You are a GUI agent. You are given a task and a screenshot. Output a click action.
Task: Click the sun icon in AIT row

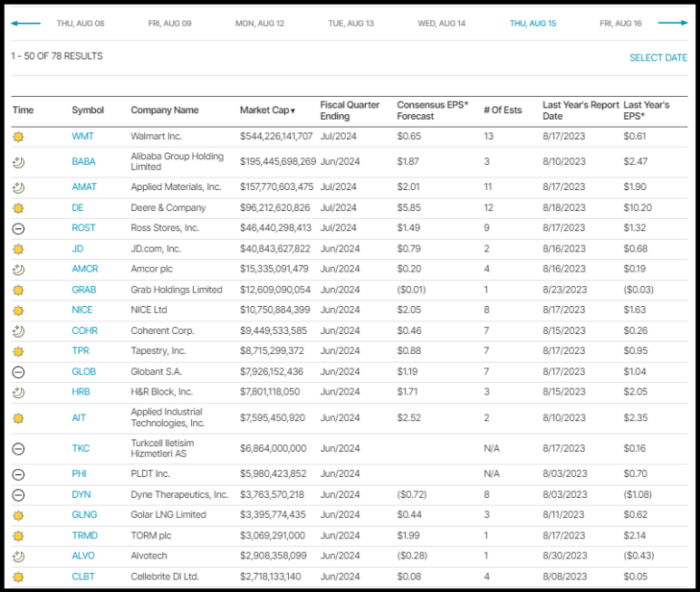[x=18, y=418]
